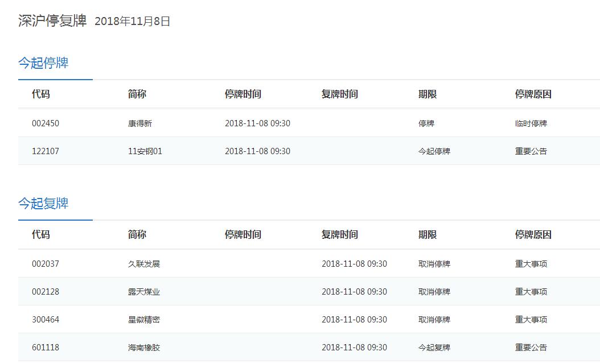600x364 pixels.
Task: Click stock name 康得新
Action: tap(140, 123)
